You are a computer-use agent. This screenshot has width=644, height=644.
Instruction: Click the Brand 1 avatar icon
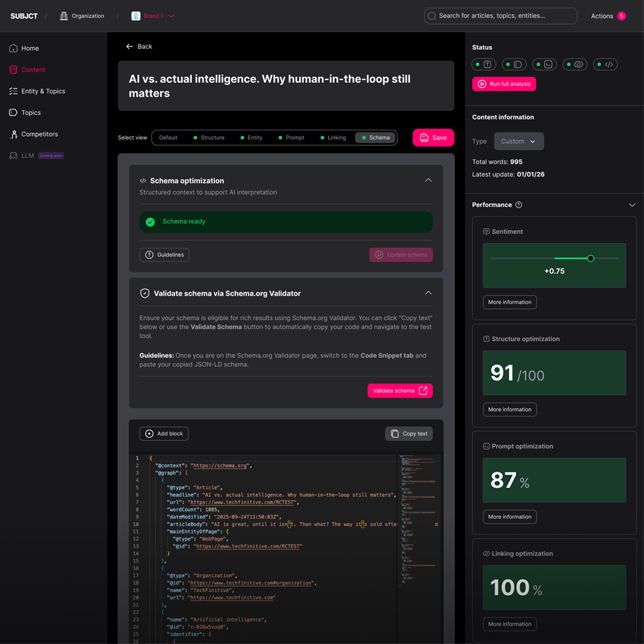coord(136,16)
